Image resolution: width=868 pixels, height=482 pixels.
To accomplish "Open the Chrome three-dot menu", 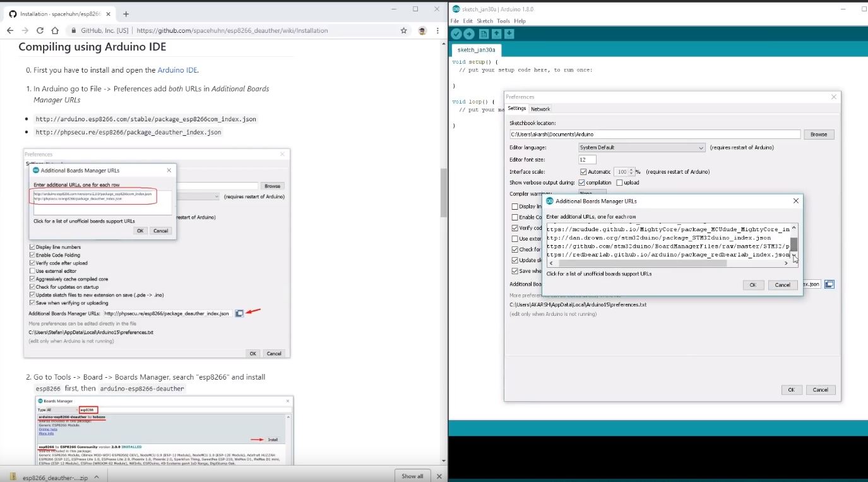I will click(437, 30).
